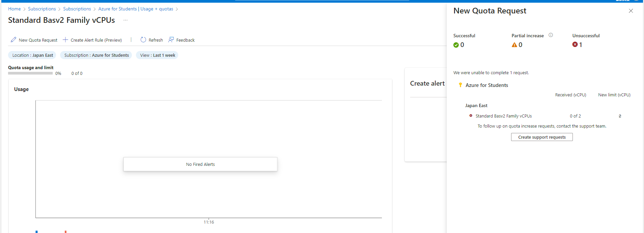The width and height of the screenshot is (644, 233).
Task: Click the New Quota Request pencil icon
Action: pos(13,40)
